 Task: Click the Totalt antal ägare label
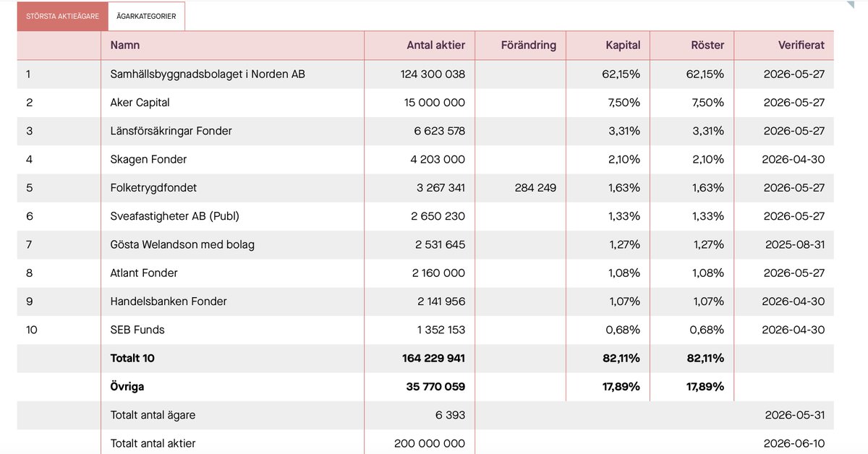coord(153,415)
